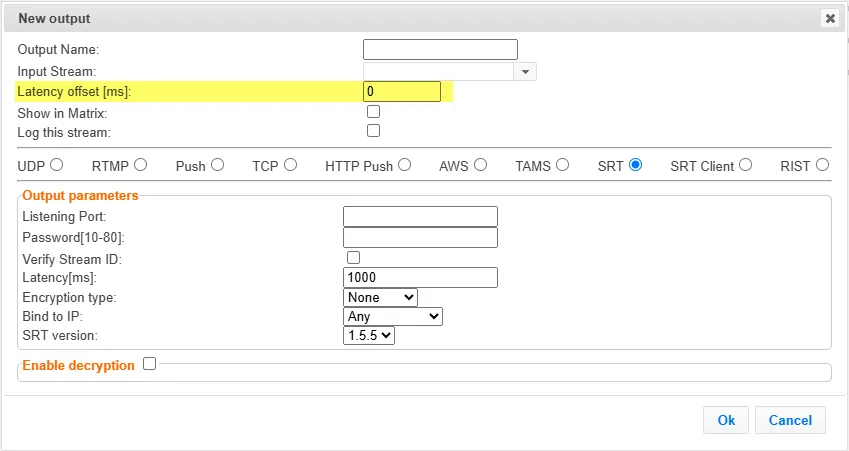Click the New output title text
Screen dimensions: 849x451
click(54, 18)
